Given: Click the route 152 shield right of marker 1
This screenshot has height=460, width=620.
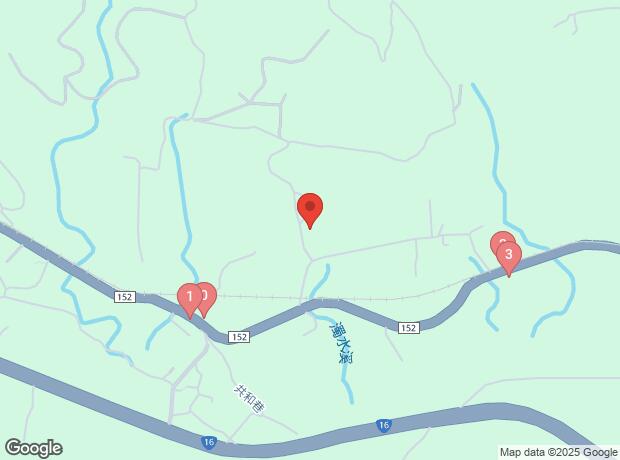Looking at the screenshot, I should point(239,337).
